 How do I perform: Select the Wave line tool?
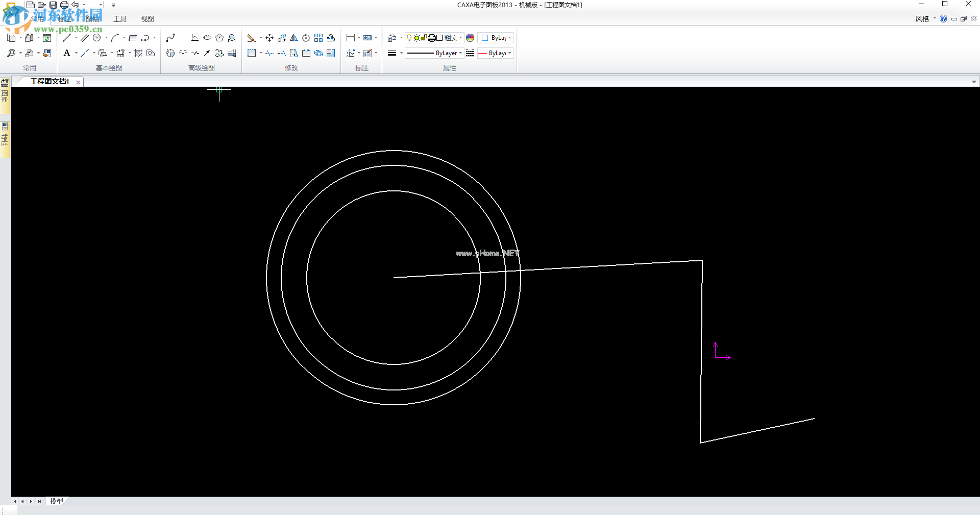183,53
